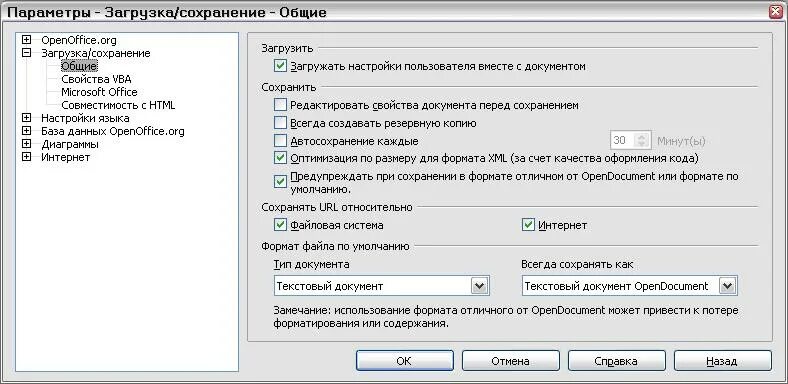Click the Справка button
Image resolution: width=788 pixels, height=384 pixels.
[x=616, y=361]
